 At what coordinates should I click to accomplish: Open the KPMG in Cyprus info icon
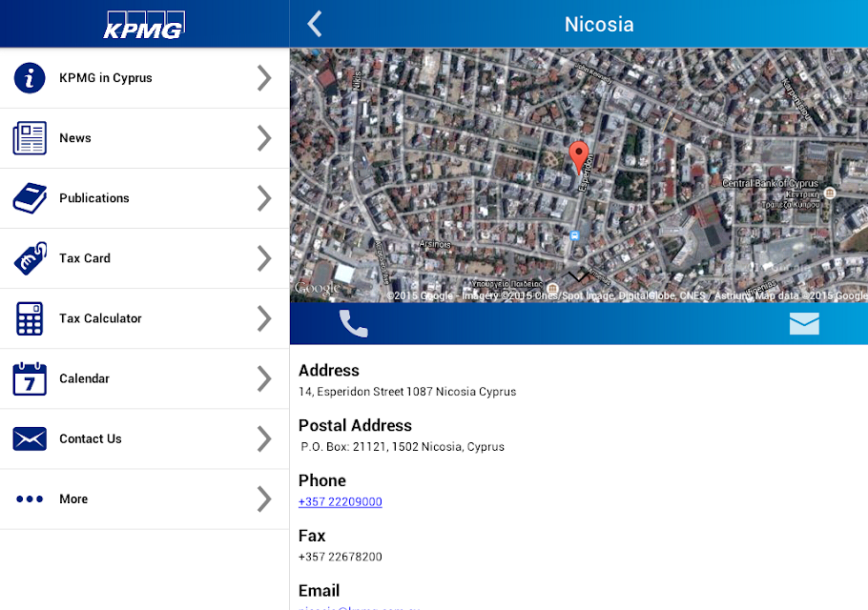[x=30, y=78]
